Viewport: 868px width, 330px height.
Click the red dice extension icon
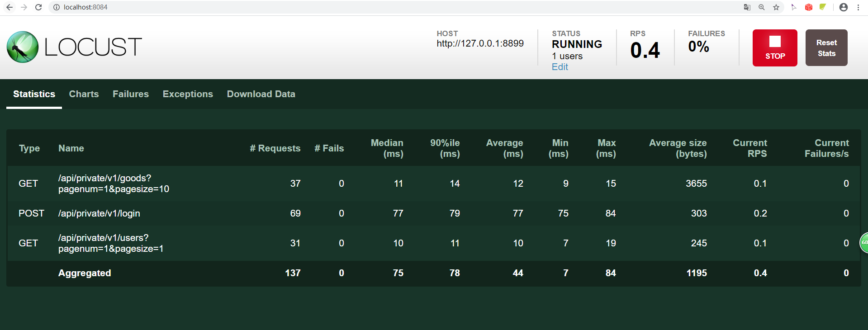[x=809, y=7]
